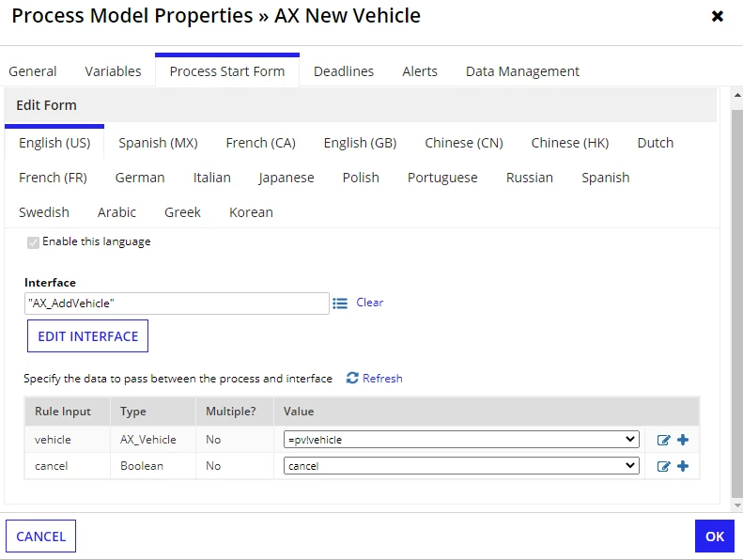
Task: Select the Swedish language tab
Action: (44, 212)
